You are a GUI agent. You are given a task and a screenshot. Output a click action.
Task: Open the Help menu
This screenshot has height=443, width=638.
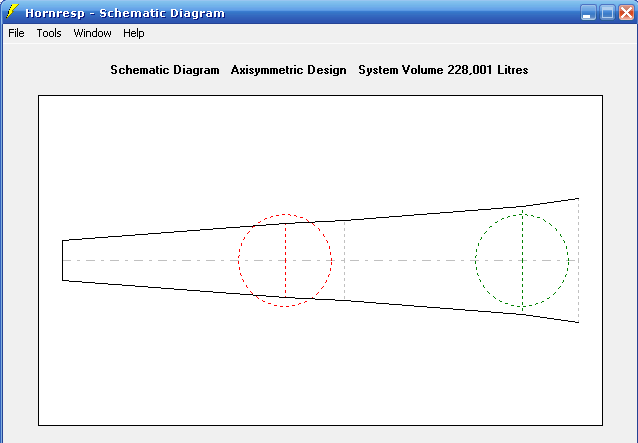[x=134, y=33]
